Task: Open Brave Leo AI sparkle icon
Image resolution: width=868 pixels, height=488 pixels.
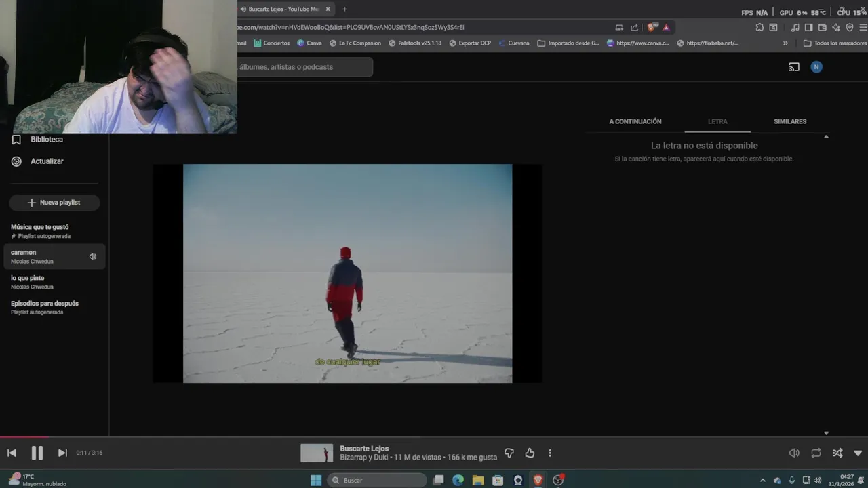Action: [836, 27]
